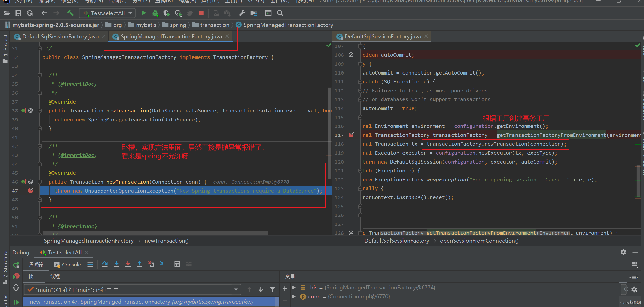Click the Step Over debug icon
The width and height of the screenshot is (644, 307).
tap(105, 264)
